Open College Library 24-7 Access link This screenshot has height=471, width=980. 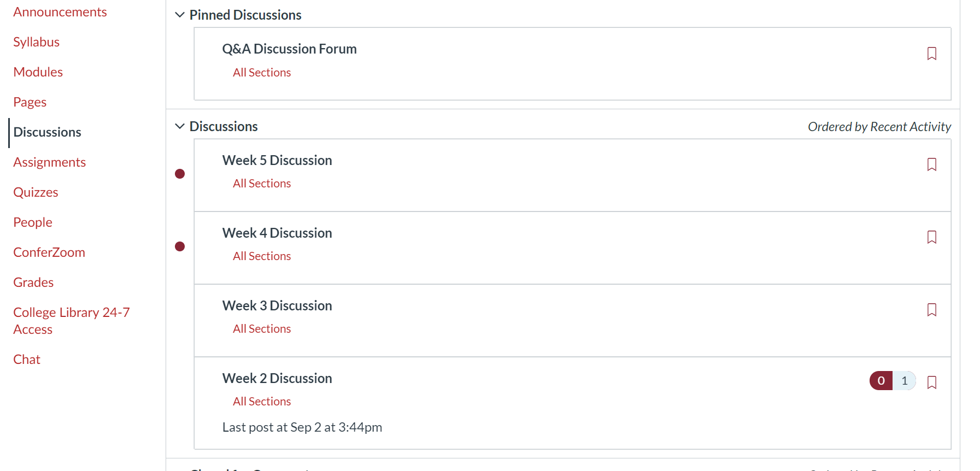(72, 321)
